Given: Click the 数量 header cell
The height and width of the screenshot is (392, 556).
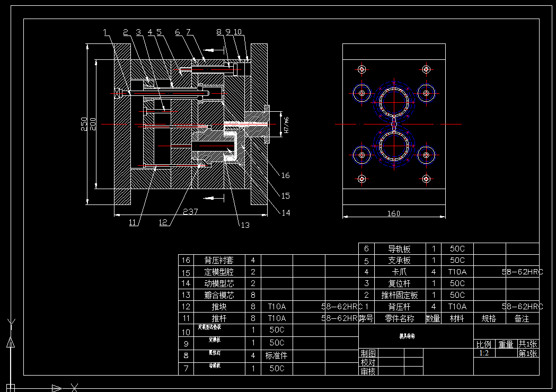Looking at the screenshot, I should pos(433,319).
